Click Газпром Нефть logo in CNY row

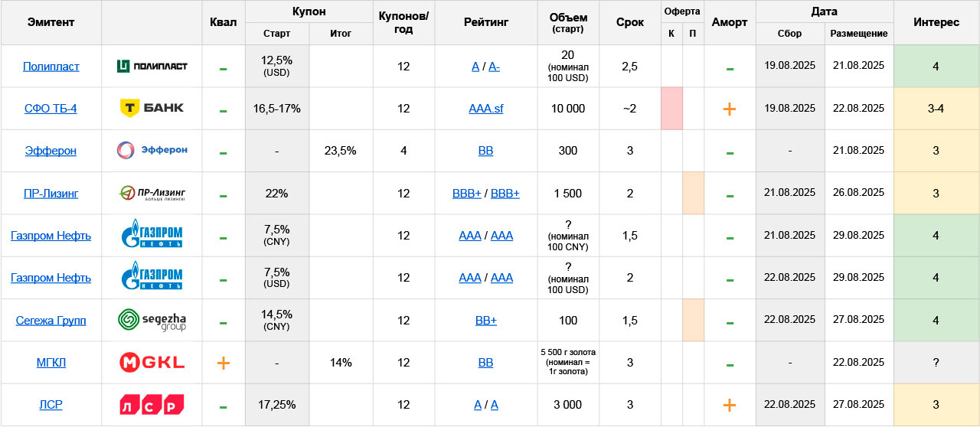152,234
